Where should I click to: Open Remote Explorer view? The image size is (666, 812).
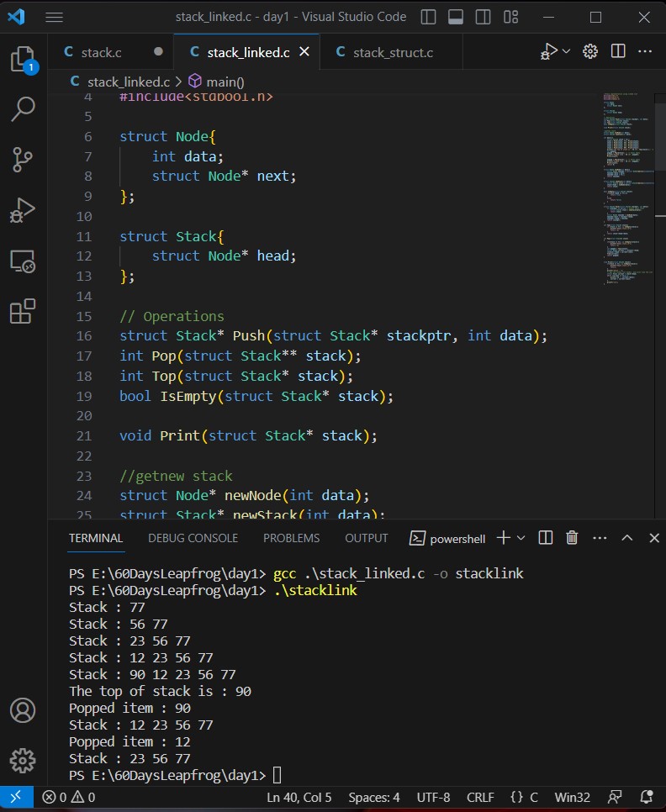(x=23, y=261)
